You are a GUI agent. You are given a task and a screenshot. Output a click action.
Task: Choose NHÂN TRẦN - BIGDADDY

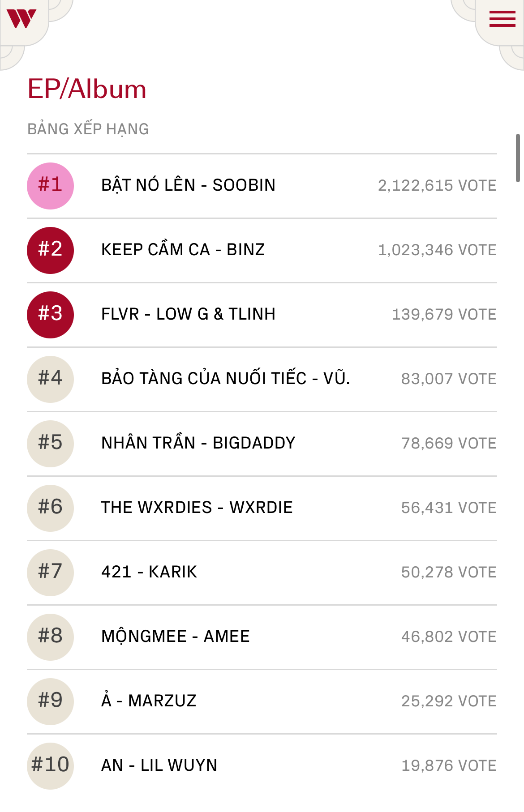[x=198, y=443]
